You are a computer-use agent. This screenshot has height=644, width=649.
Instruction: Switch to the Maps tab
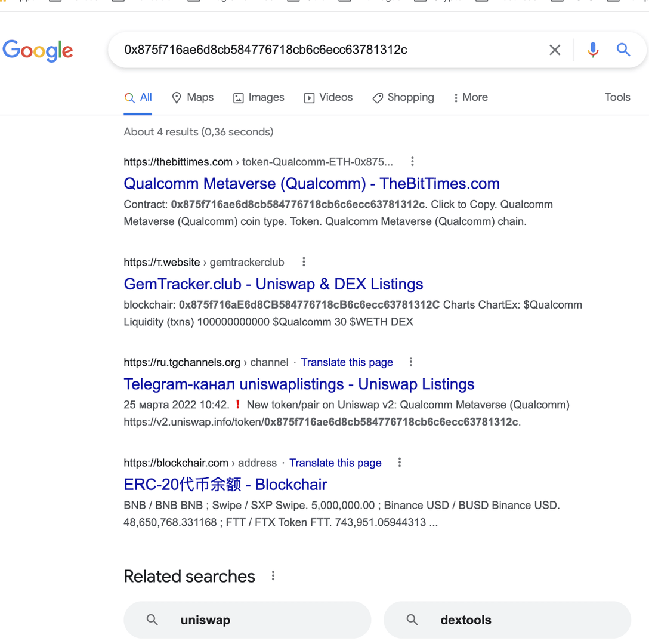tap(192, 98)
